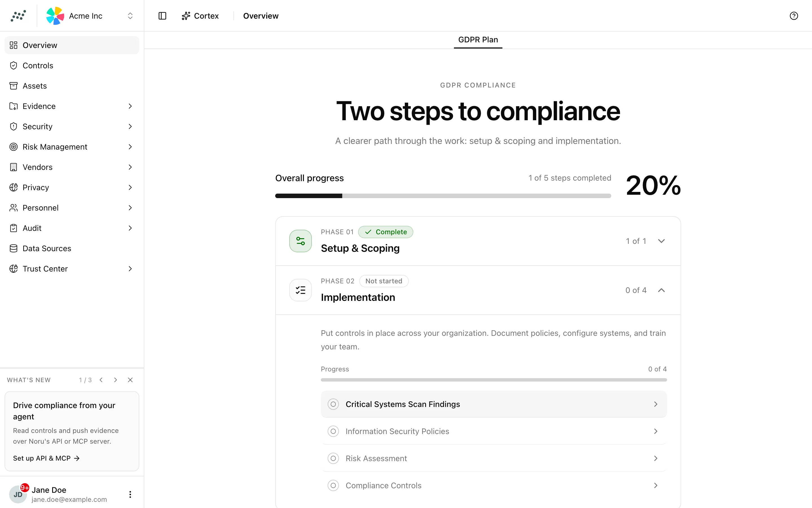This screenshot has width=812, height=508.
Task: Click the Vendors building icon
Action: click(14, 167)
